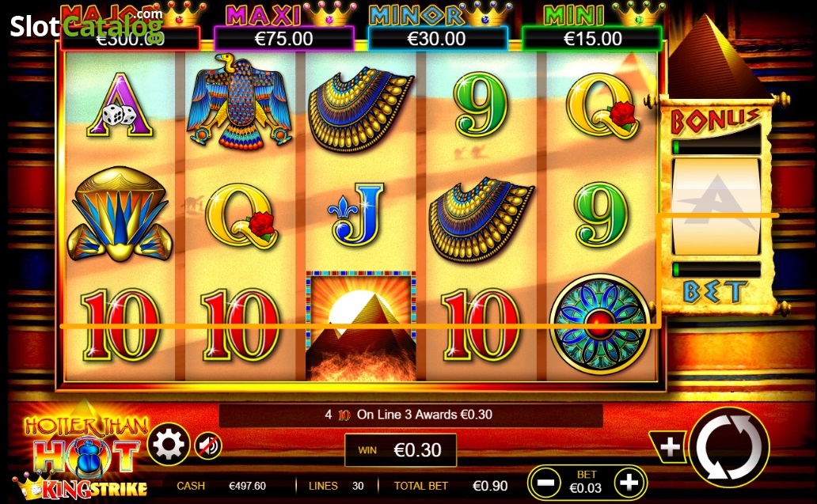Click the blue flower medallion symbol

click(x=600, y=324)
